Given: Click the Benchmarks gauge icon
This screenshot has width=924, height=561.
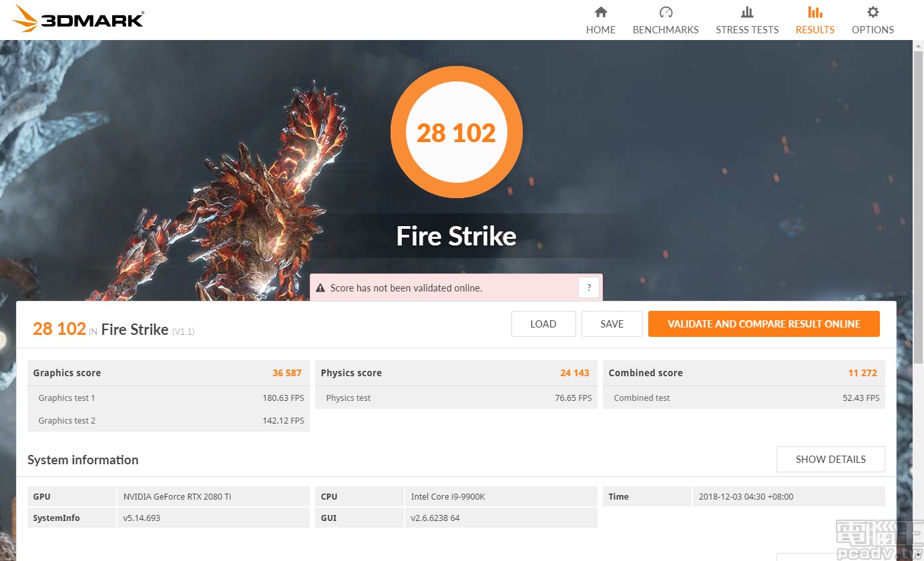Looking at the screenshot, I should click(666, 12).
